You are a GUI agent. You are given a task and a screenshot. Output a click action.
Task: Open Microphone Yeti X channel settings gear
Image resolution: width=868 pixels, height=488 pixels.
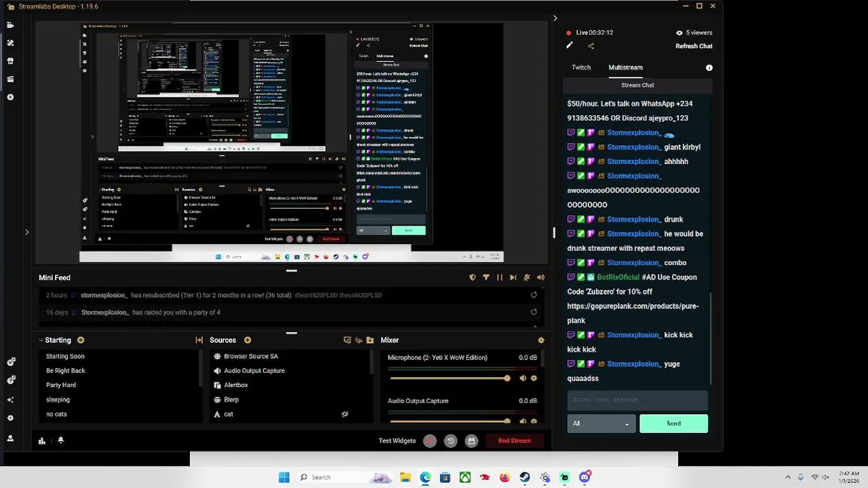click(x=534, y=378)
